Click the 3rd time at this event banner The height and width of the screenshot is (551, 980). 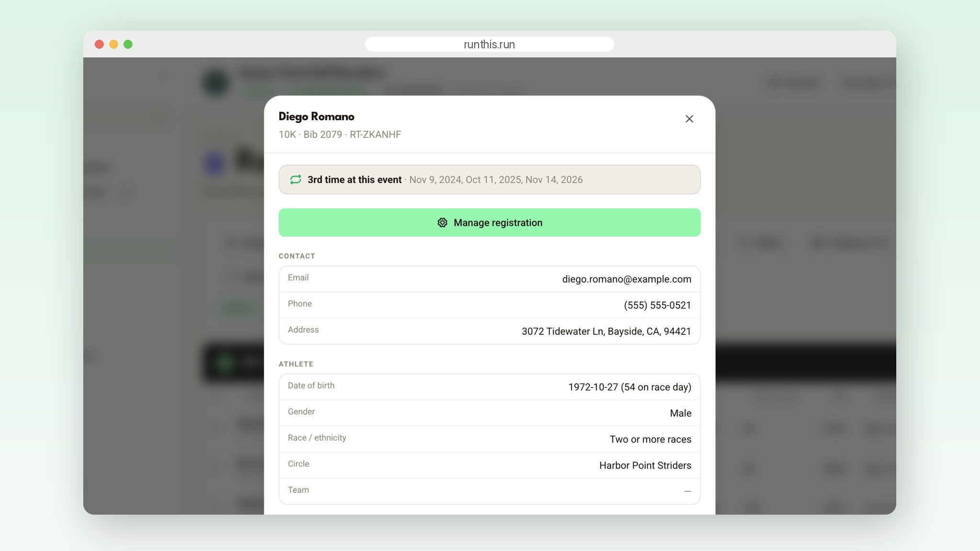pos(490,179)
